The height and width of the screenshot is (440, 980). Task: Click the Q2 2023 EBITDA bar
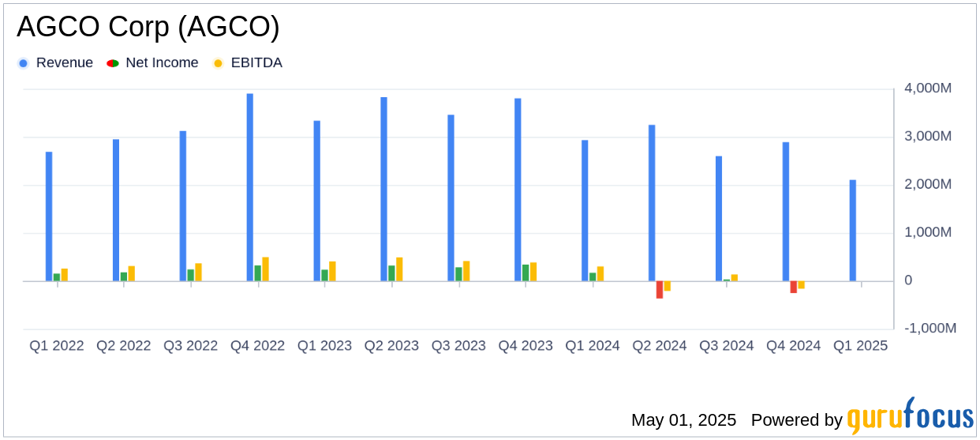point(400,269)
